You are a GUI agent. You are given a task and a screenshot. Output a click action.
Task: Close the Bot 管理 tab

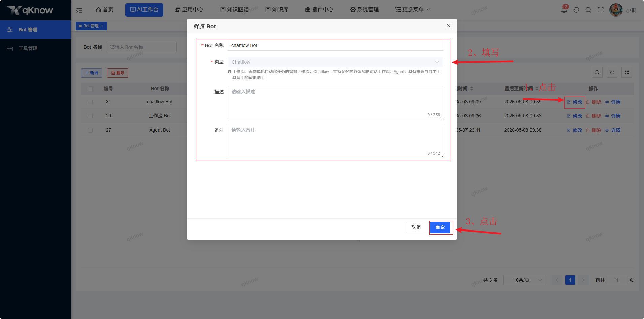102,26
